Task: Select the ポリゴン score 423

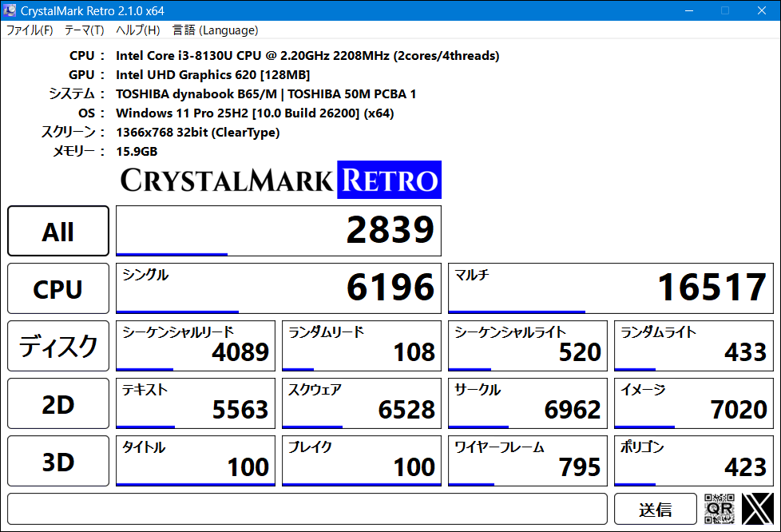Action: 694,461
